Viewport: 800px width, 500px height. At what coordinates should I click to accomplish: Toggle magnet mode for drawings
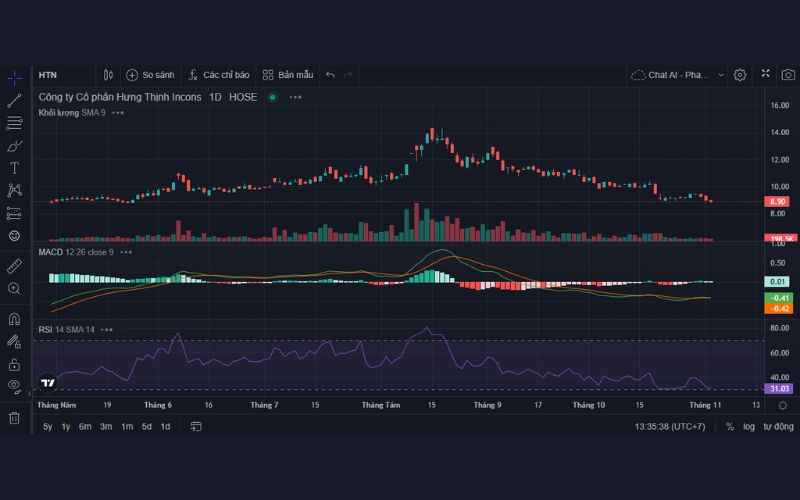tap(14, 320)
